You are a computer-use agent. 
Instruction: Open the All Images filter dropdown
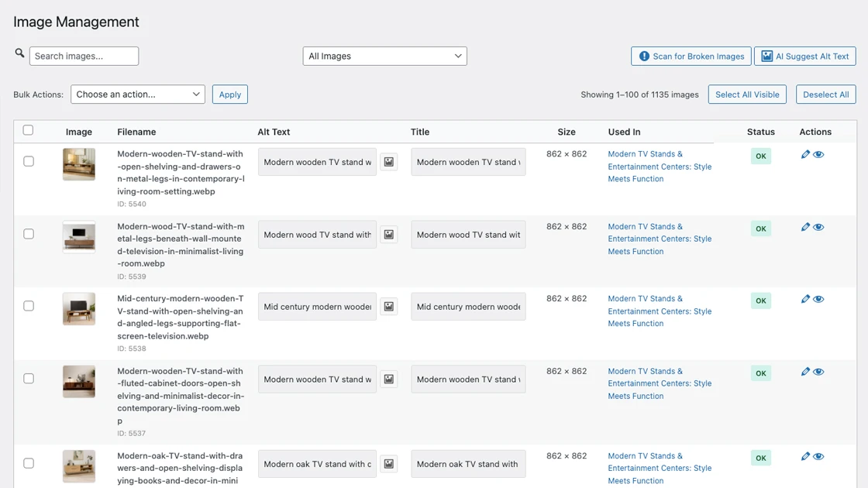tap(384, 56)
